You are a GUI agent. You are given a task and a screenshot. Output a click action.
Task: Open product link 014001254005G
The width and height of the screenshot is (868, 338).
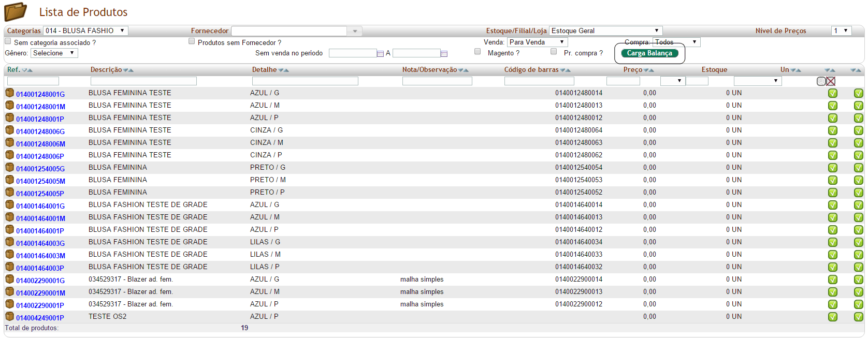click(40, 169)
